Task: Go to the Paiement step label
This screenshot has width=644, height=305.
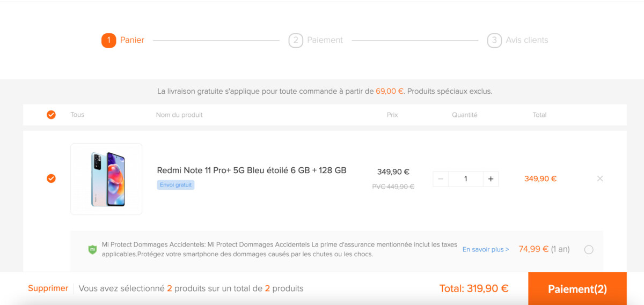Action: click(x=325, y=40)
